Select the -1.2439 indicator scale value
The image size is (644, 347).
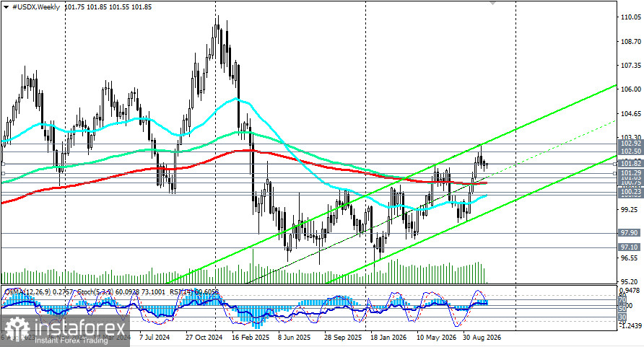click(630, 325)
